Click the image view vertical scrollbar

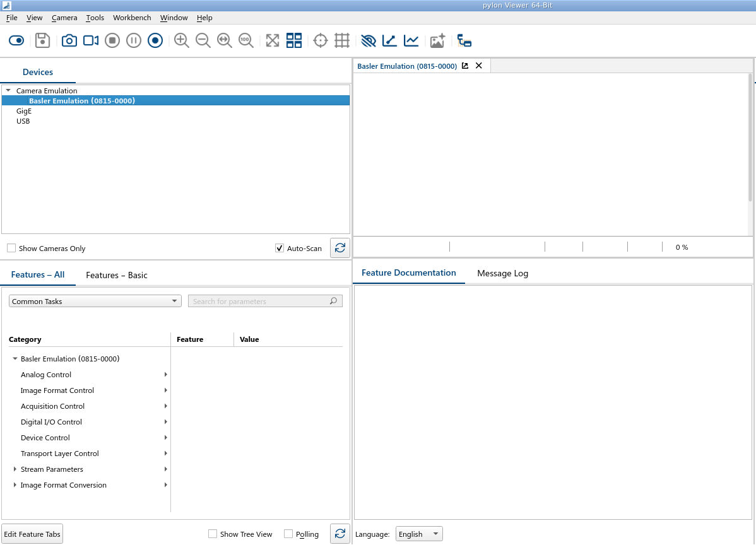[750, 138]
